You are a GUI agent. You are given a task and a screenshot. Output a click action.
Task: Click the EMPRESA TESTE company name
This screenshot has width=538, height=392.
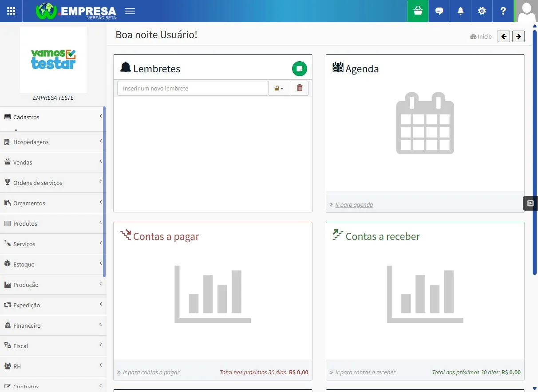tap(53, 98)
